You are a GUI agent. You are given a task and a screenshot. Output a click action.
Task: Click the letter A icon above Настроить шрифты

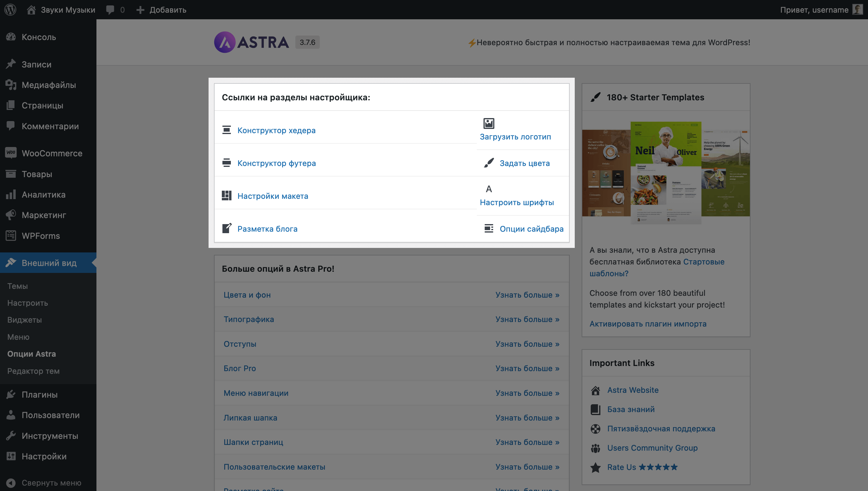(x=489, y=189)
